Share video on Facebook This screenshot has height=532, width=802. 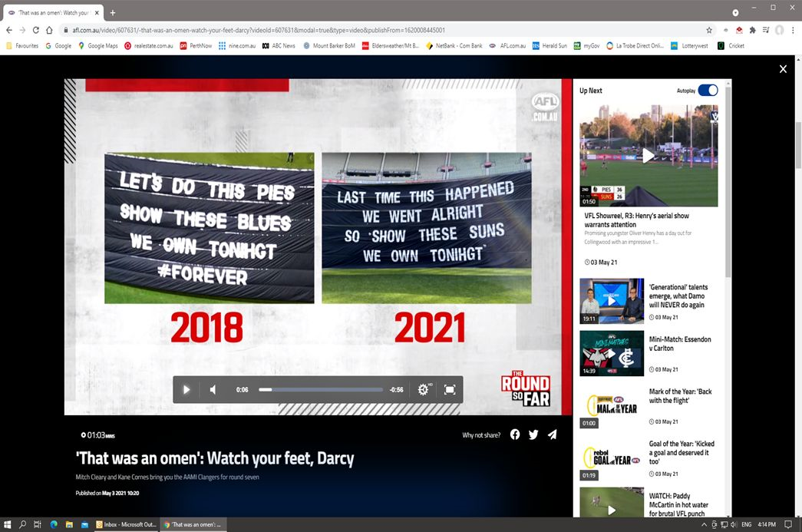coord(515,435)
